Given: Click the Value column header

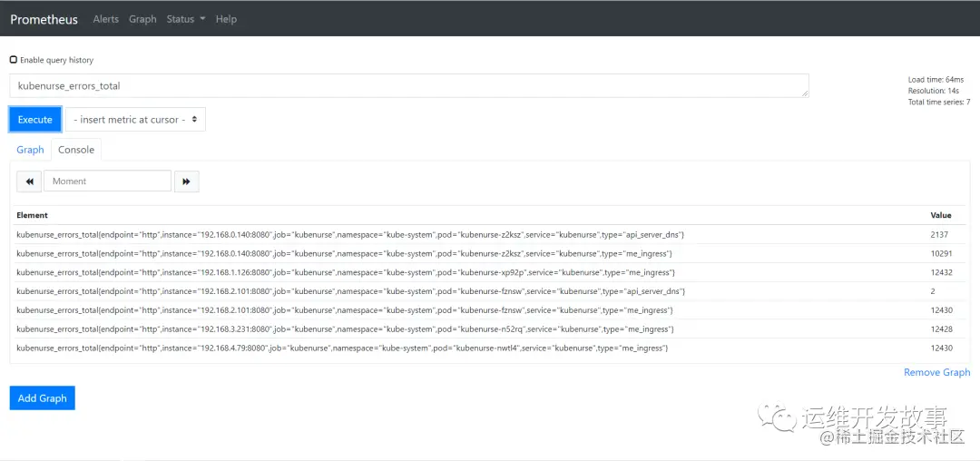Looking at the screenshot, I should pos(941,215).
